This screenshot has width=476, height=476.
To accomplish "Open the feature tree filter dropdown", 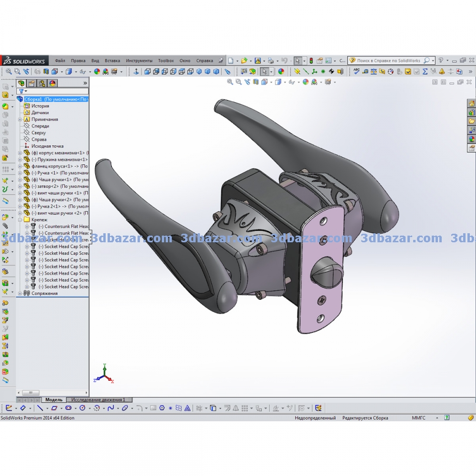I will pyautogui.click(x=23, y=90).
